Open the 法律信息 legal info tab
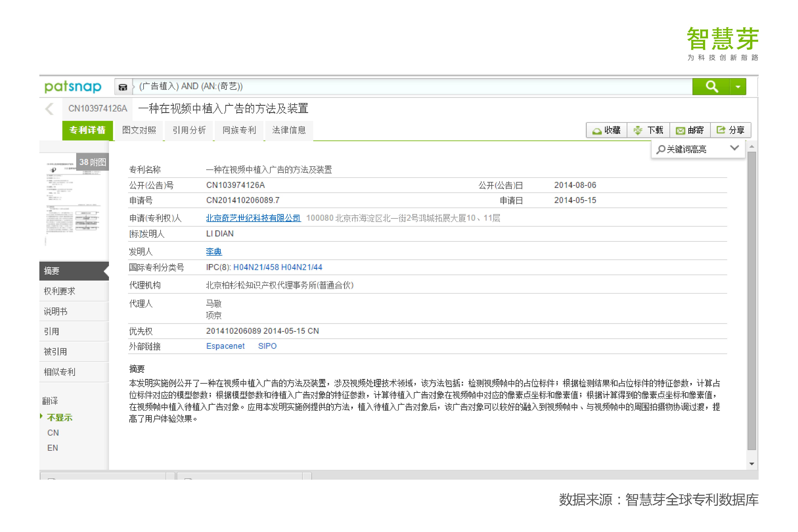The width and height of the screenshot is (798, 532). pyautogui.click(x=289, y=130)
